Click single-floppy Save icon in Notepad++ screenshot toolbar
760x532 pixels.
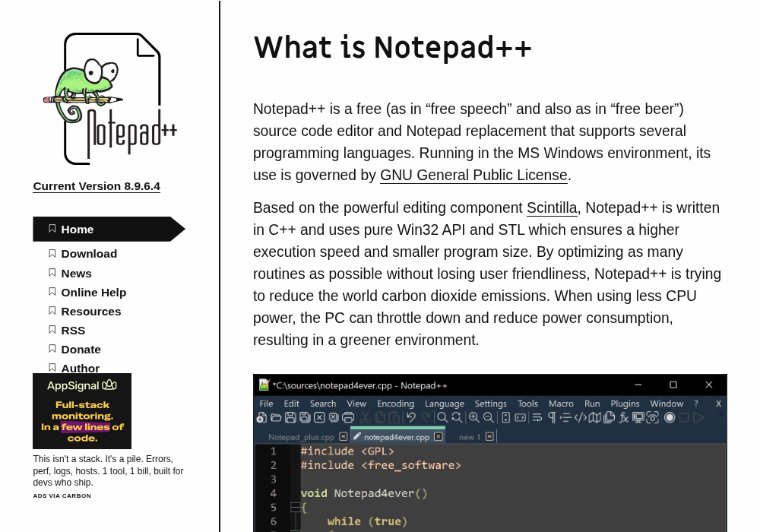coord(290,418)
